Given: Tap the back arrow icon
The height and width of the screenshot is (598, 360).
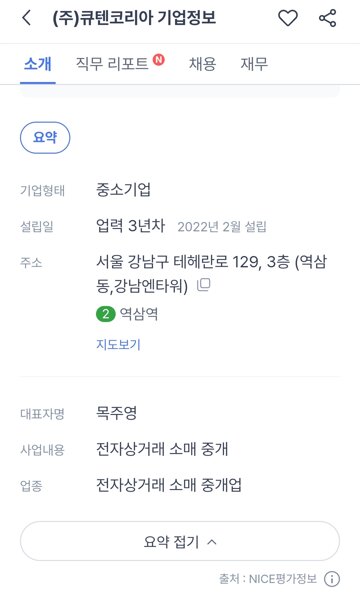Looking at the screenshot, I should [26, 18].
